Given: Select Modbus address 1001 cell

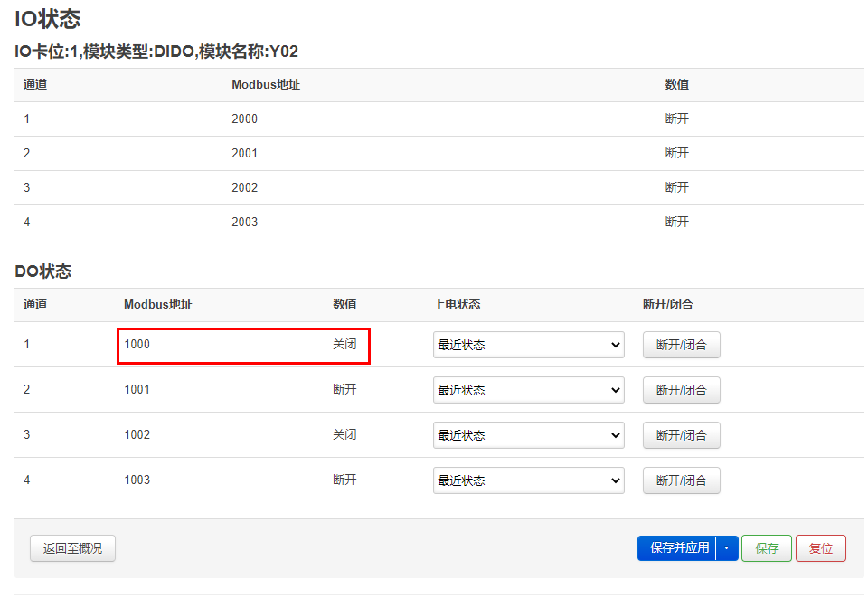Looking at the screenshot, I should [x=137, y=390].
